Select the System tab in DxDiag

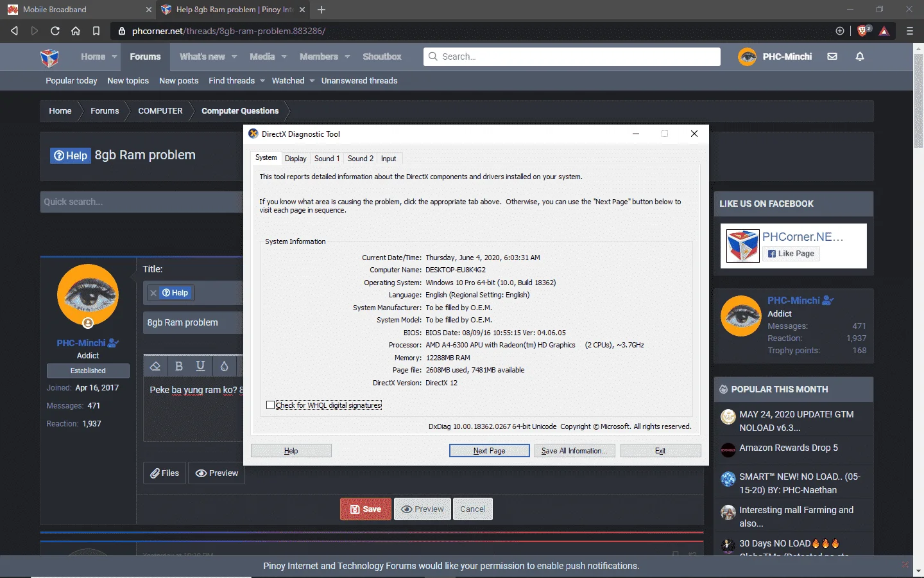(x=266, y=157)
